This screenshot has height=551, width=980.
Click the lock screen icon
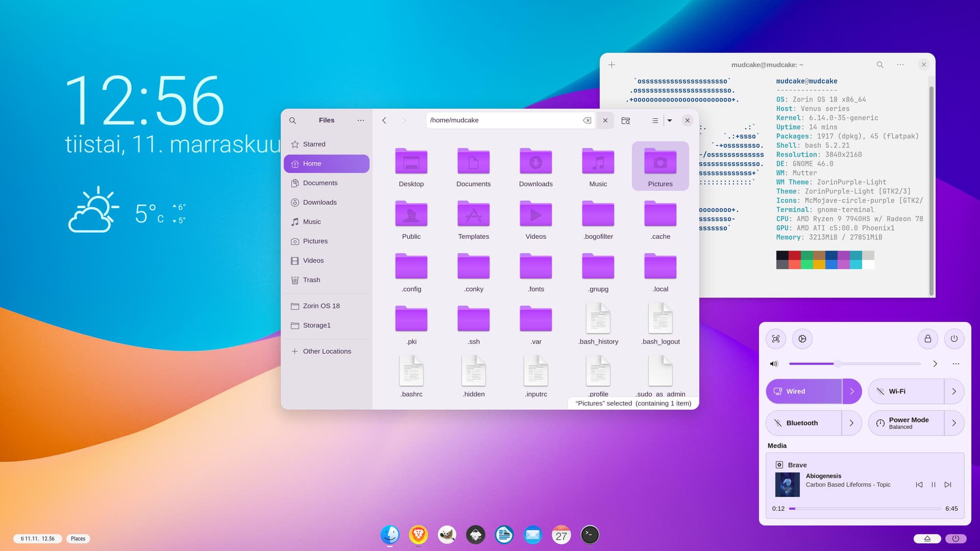click(928, 339)
